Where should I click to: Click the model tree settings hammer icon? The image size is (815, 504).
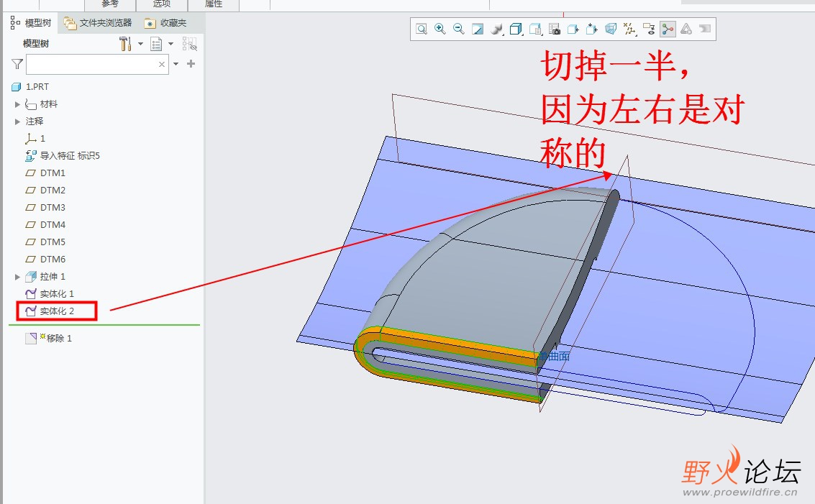(x=125, y=44)
